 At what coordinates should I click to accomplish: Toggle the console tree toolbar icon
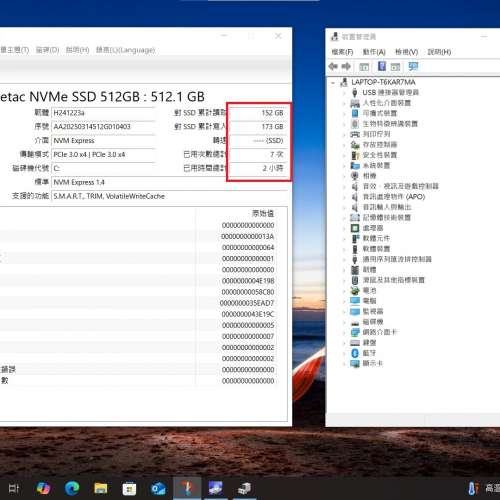(364, 67)
